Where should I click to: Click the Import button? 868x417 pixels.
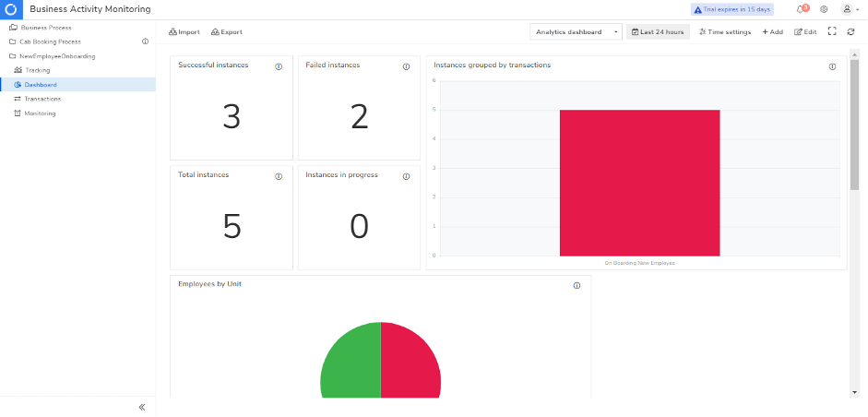coord(184,32)
